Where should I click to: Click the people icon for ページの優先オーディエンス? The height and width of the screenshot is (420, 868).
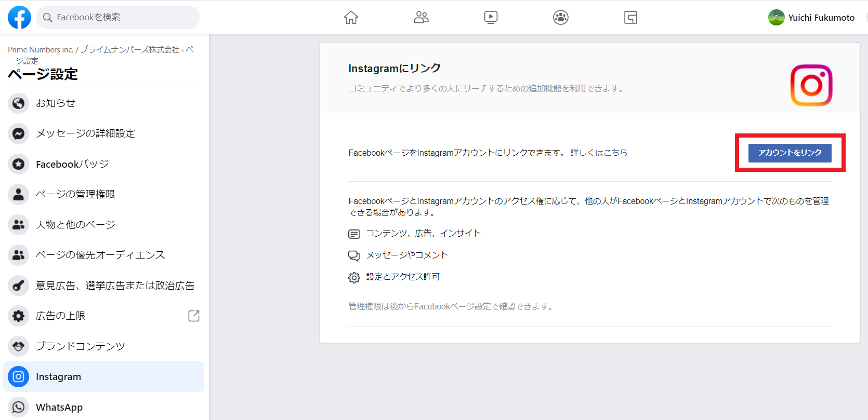click(18, 255)
